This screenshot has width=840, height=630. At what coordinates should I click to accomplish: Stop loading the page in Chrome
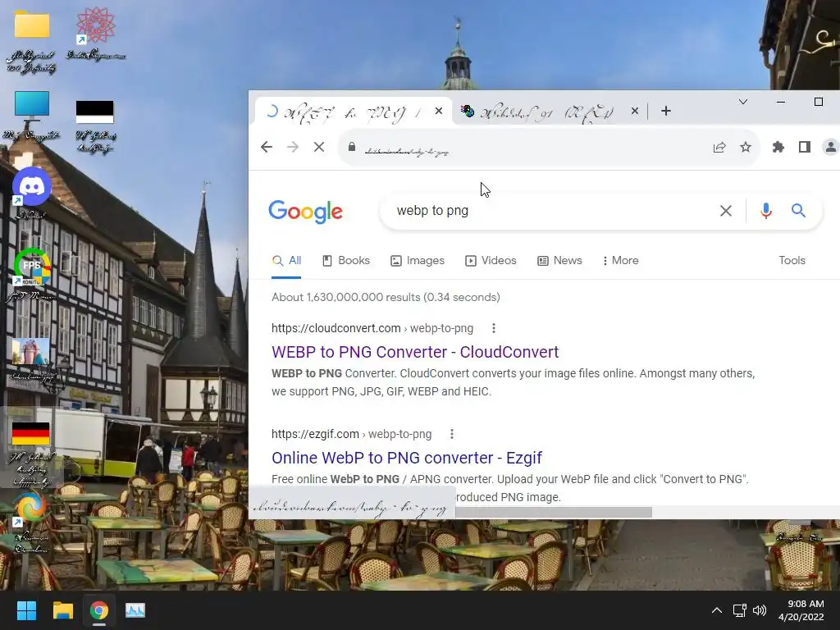(x=319, y=147)
